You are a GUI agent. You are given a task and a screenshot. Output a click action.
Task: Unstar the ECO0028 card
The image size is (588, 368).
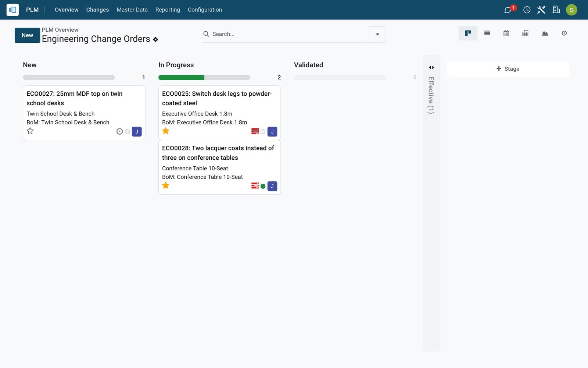pyautogui.click(x=166, y=185)
